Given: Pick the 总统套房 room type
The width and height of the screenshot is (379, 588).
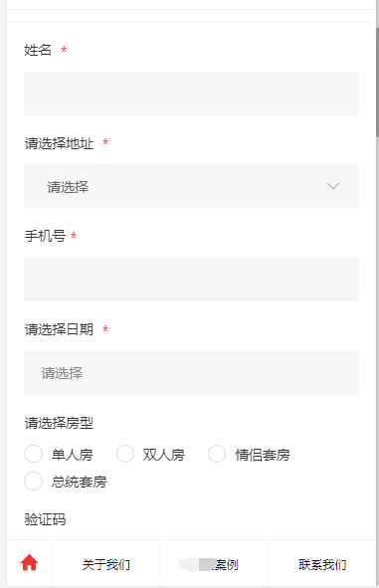Looking at the screenshot, I should pos(34,481).
